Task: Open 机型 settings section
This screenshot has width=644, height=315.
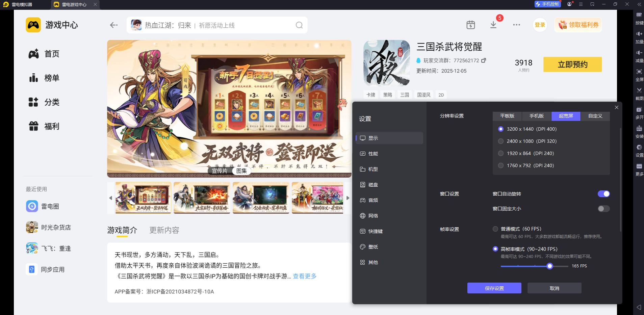Action: (x=389, y=169)
